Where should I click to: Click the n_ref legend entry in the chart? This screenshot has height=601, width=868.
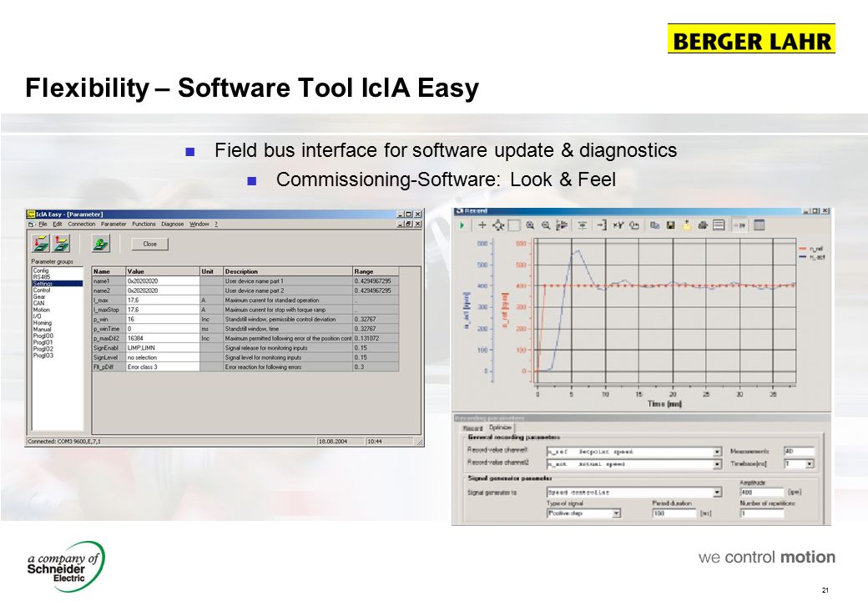(812, 249)
